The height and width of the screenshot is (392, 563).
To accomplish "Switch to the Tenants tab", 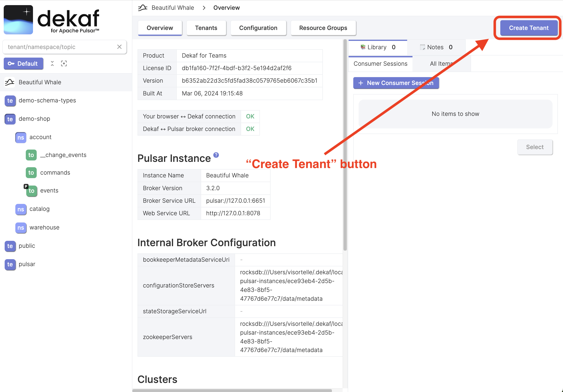I will click(x=206, y=28).
